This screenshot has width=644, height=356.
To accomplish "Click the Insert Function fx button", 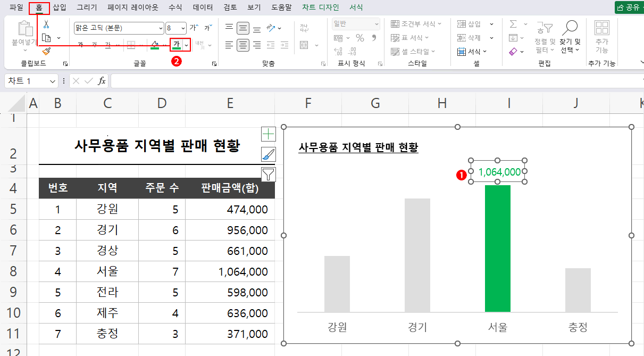I will coord(101,81).
